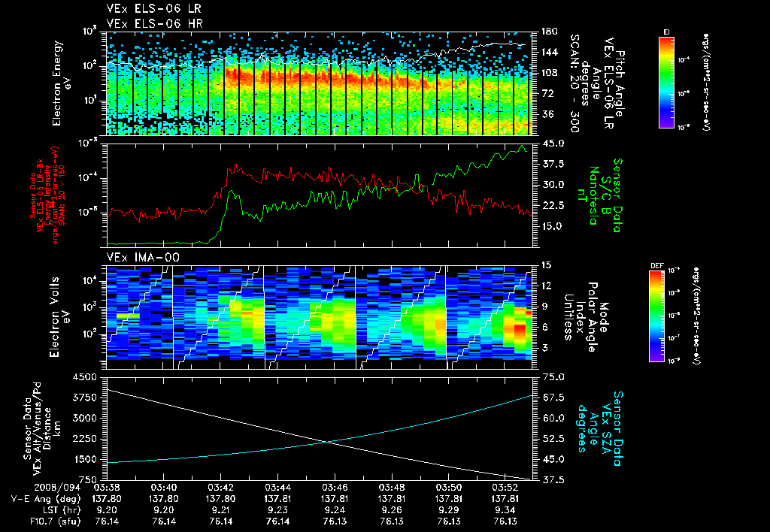This screenshot has width=770, height=532.
Task: Click the '52.5' SZA tick label
Action: coord(552,439)
